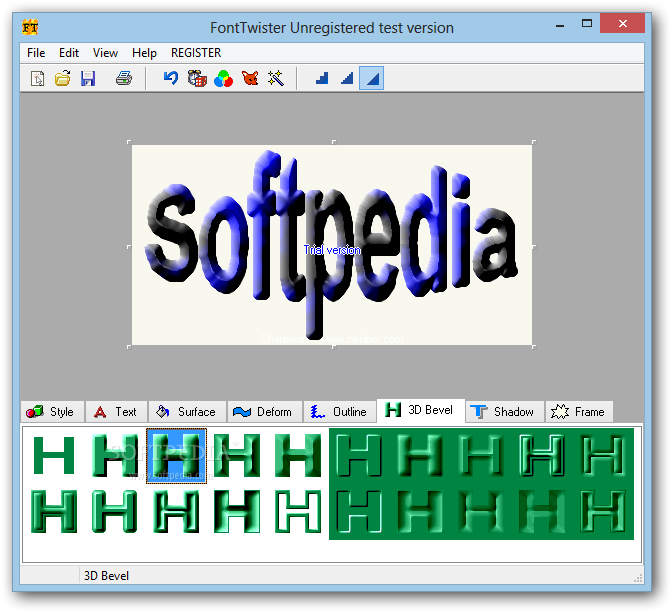Switch to the Deform tab
Screen dimensions: 672x612
(264, 412)
